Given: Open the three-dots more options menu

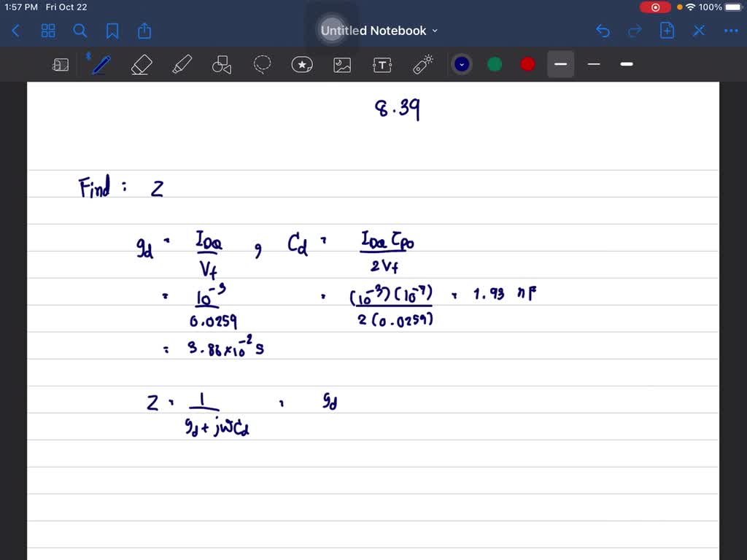Looking at the screenshot, I should [730, 31].
